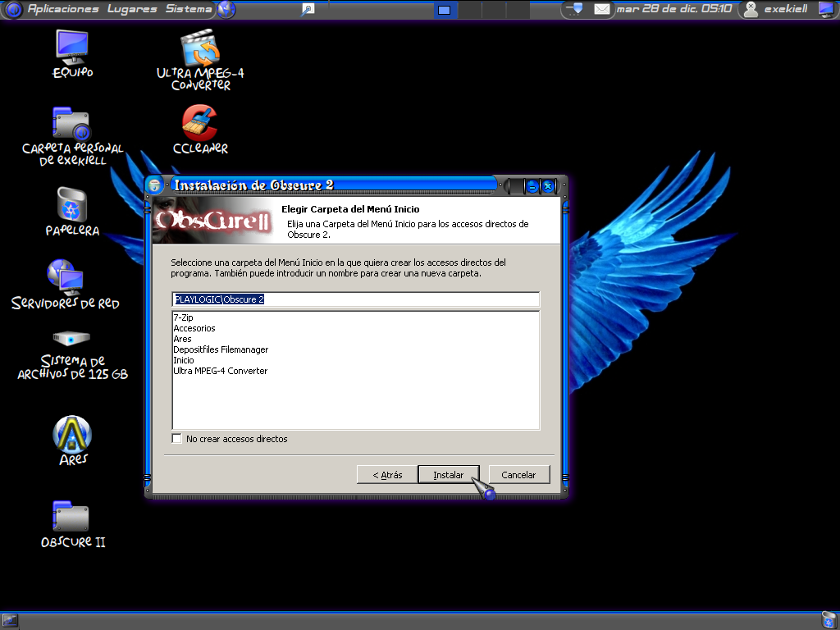Launch the web browser globe icon in the top panel
Screen dimensions: 840x630
point(226,9)
